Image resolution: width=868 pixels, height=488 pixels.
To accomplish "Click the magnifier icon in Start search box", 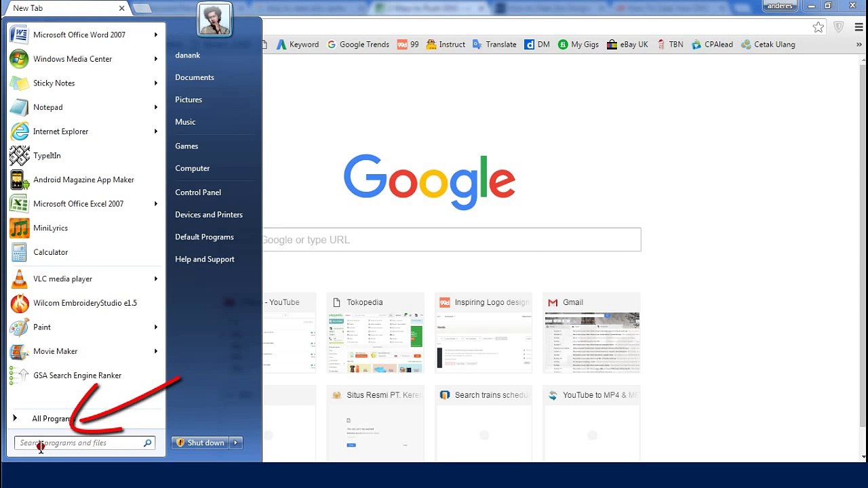I will tap(147, 443).
